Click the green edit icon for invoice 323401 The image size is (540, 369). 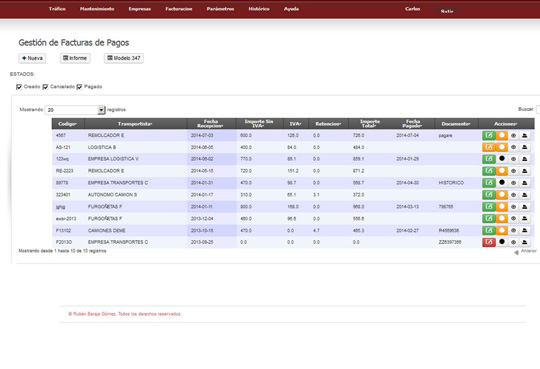pos(489,195)
